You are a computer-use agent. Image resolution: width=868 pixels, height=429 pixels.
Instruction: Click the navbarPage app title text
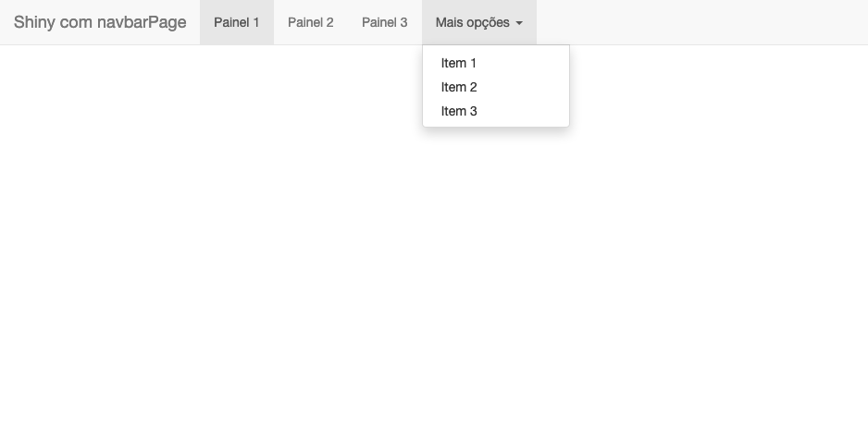click(x=100, y=22)
